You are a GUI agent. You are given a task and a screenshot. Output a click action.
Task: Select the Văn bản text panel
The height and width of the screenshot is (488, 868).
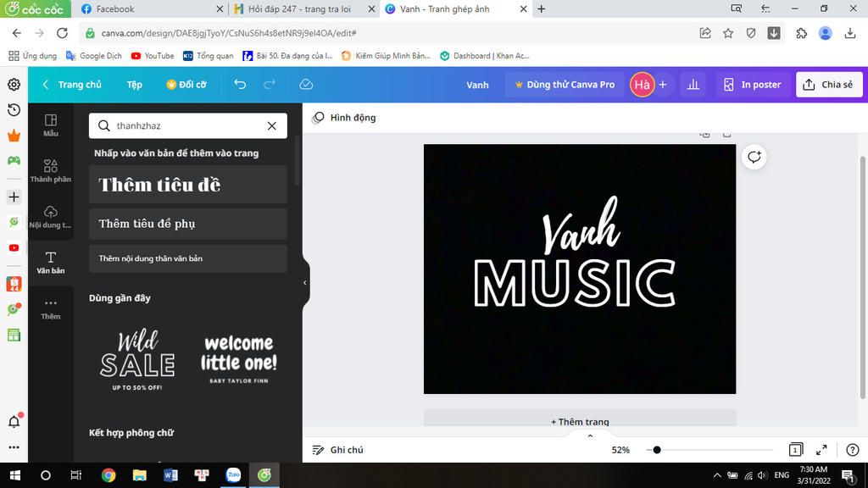(x=50, y=263)
